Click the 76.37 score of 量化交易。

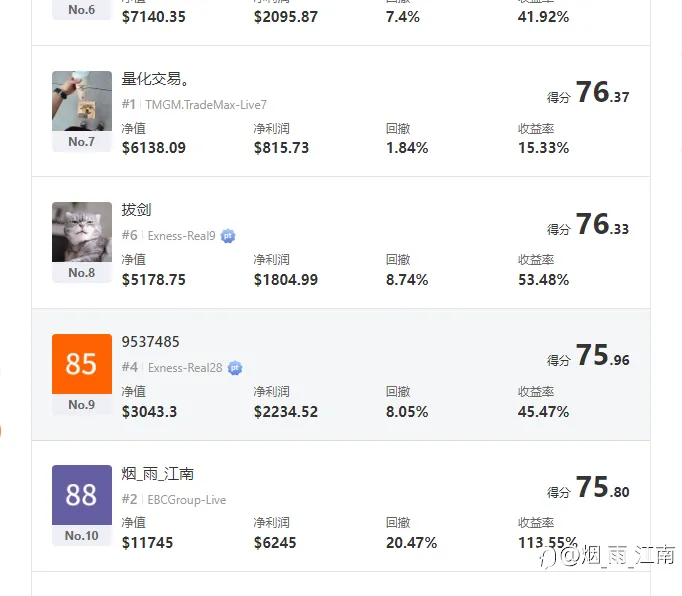(x=602, y=93)
